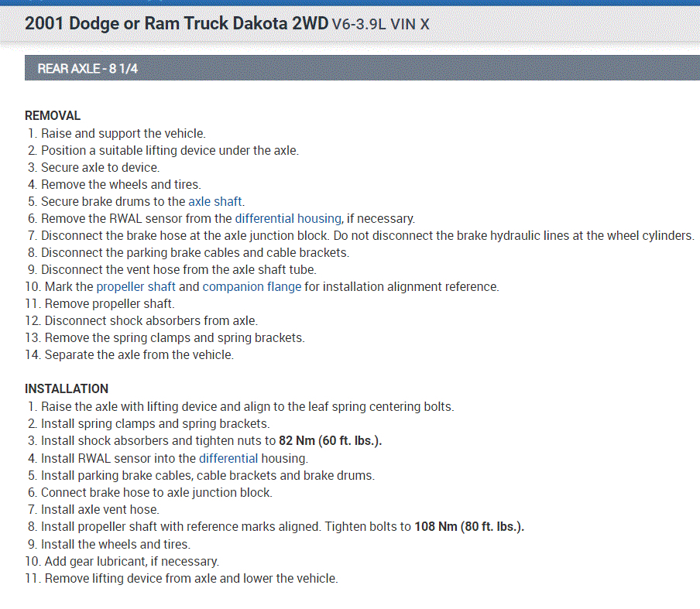Click the 82 Nm (60 ft. lbs.) torque value

tap(331, 441)
